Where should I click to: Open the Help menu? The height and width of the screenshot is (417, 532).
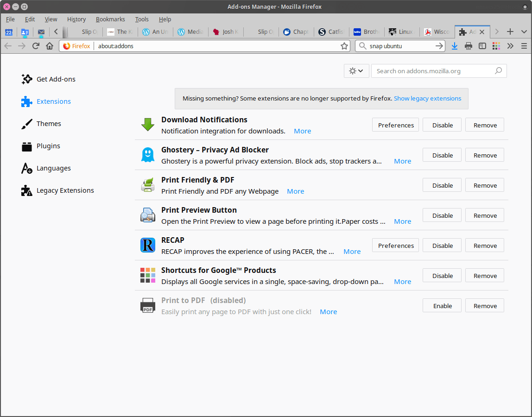(165, 19)
